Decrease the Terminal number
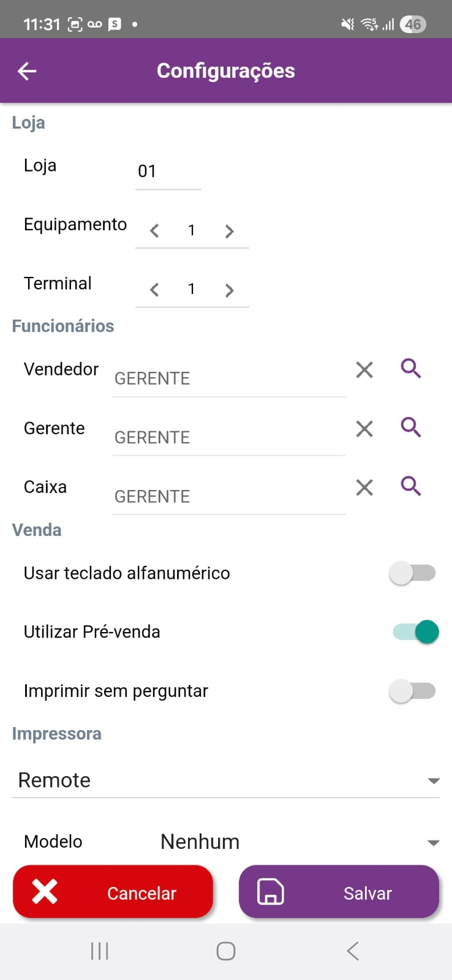This screenshot has width=452, height=980. click(154, 290)
